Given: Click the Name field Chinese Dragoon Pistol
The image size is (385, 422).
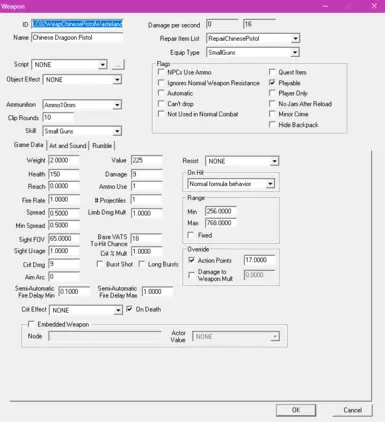Looking at the screenshot, I should [77, 38].
